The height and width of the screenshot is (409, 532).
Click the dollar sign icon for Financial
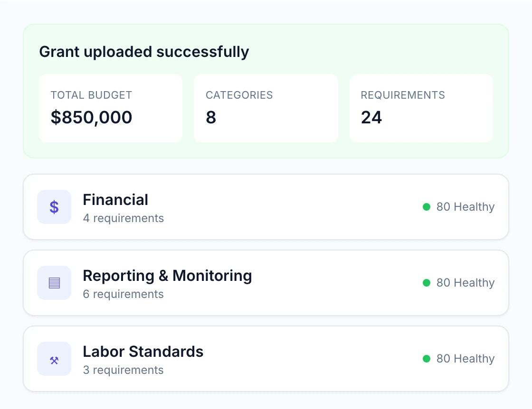point(54,207)
